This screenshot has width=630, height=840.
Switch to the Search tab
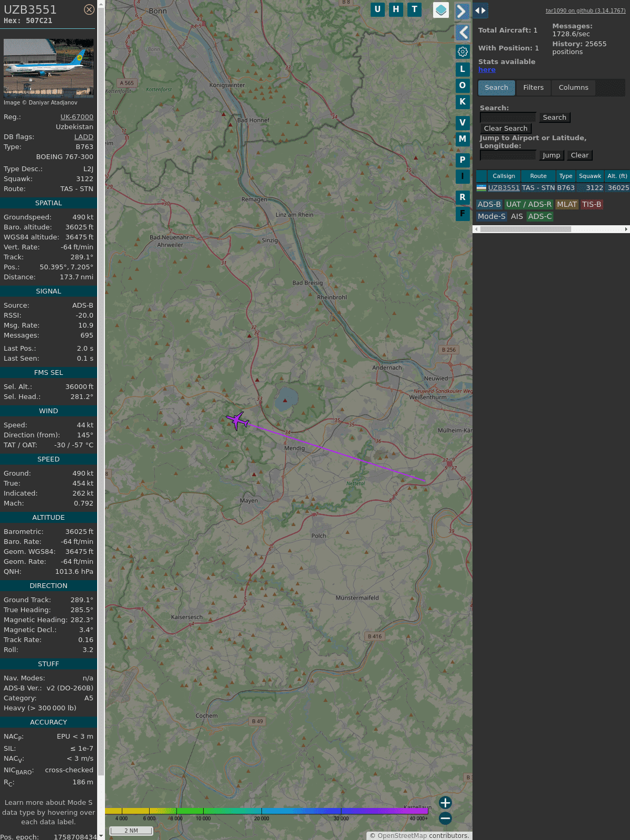(497, 88)
